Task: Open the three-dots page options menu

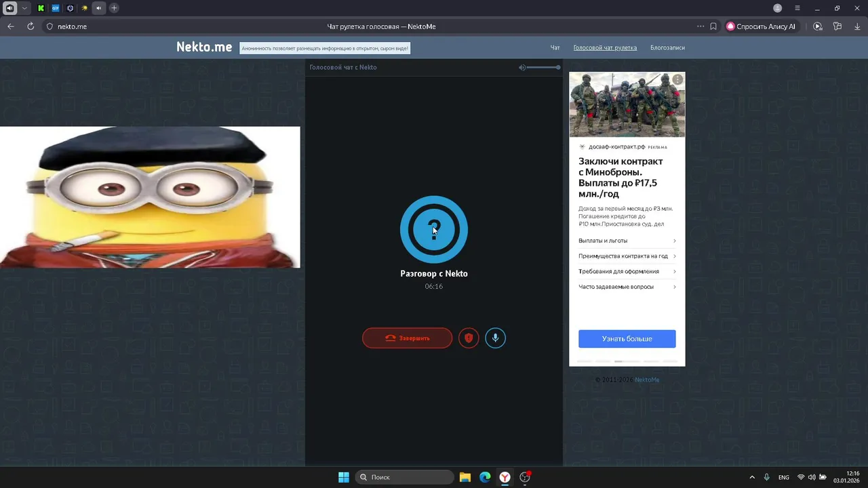Action: pos(701,26)
